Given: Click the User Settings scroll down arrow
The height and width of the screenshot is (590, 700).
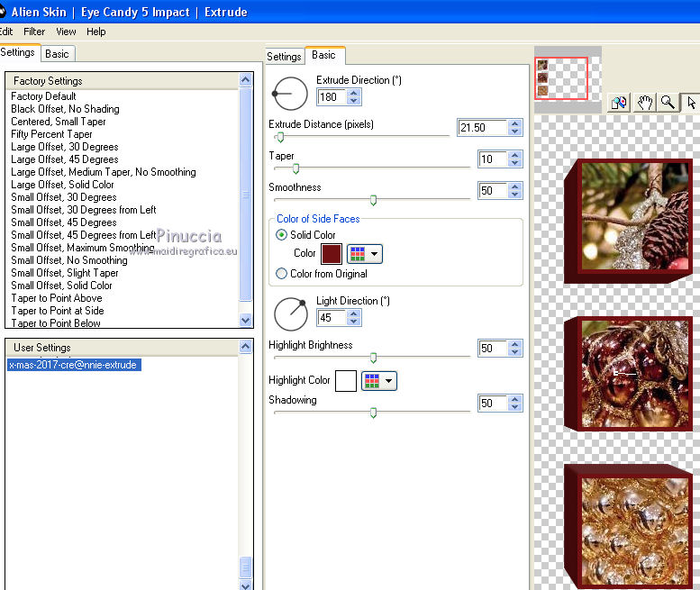Looking at the screenshot, I should click(x=246, y=585).
